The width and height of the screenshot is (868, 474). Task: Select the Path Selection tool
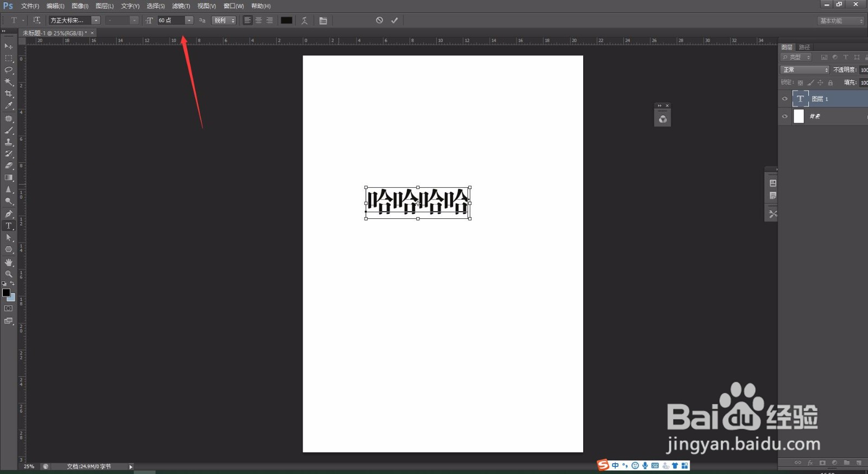[9, 238]
